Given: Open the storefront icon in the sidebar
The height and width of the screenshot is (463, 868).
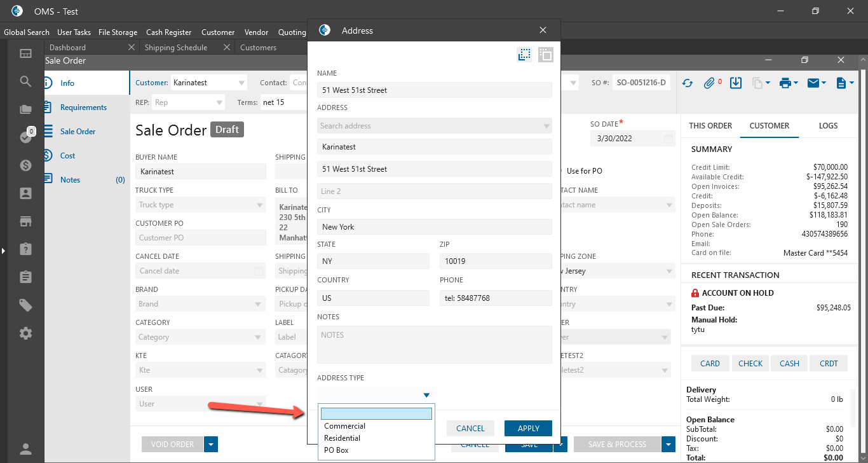Looking at the screenshot, I should 25,221.
